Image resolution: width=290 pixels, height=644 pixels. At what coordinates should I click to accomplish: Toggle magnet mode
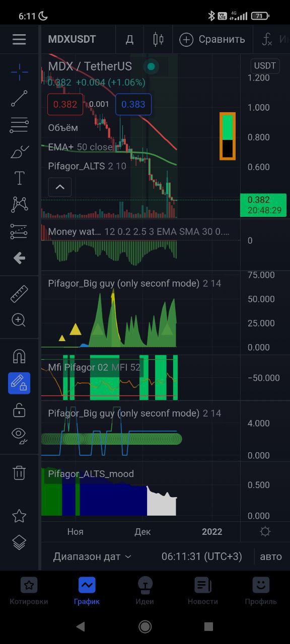point(19,356)
